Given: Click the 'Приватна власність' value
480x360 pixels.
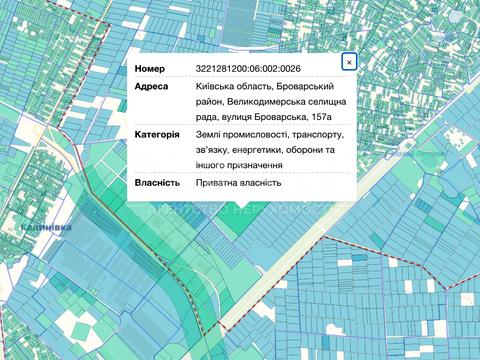Looking at the screenshot, I should [238, 183].
